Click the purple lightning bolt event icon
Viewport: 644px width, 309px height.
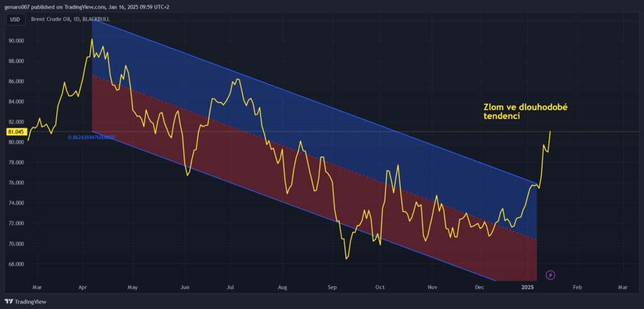tap(550, 274)
